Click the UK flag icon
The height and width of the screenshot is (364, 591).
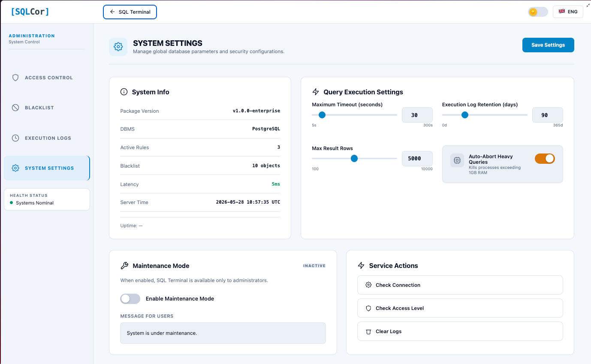coord(561,12)
